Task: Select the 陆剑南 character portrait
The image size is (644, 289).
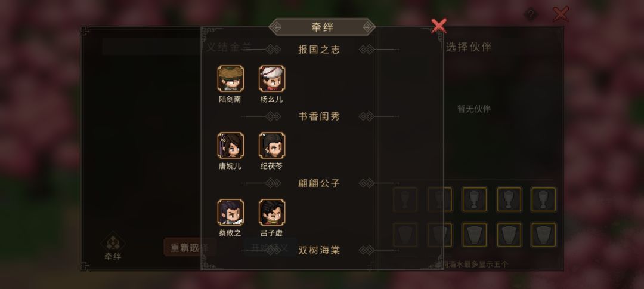Action: (x=230, y=78)
